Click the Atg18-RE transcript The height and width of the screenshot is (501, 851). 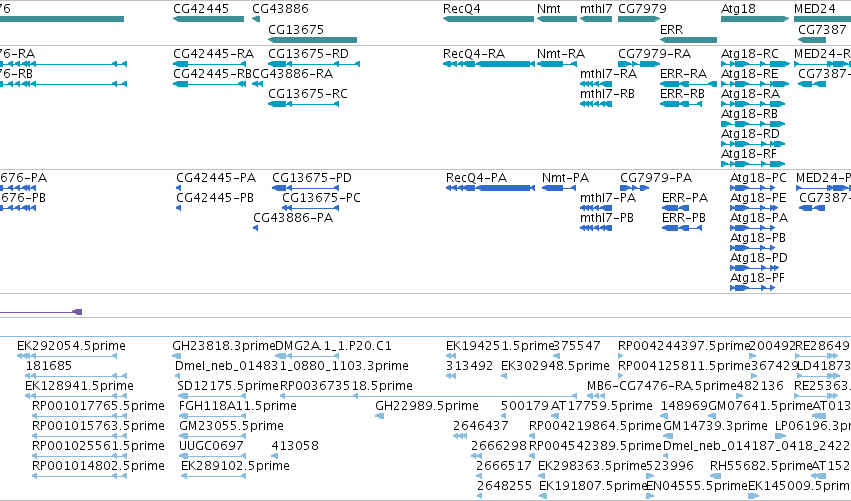coord(755,84)
